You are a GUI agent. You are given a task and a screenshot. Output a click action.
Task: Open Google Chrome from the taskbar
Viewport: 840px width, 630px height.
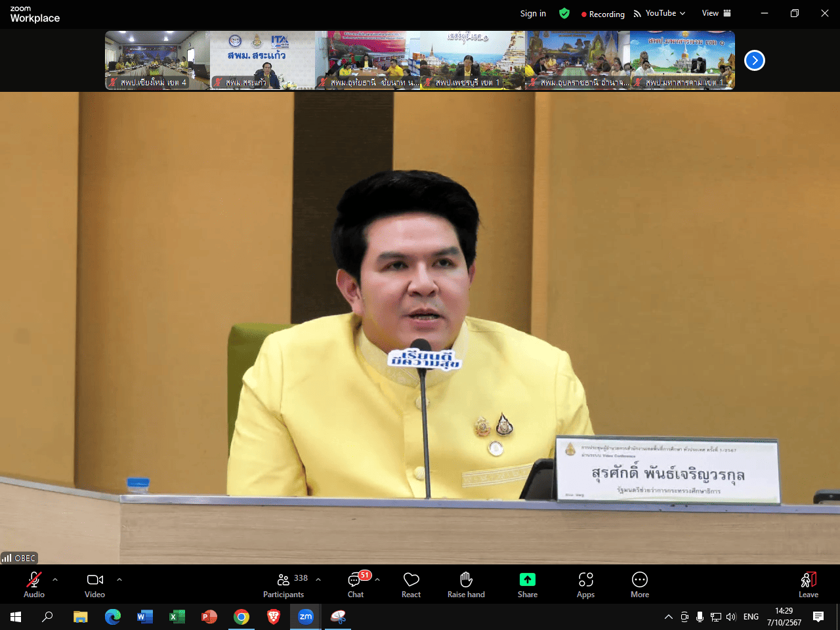241,617
